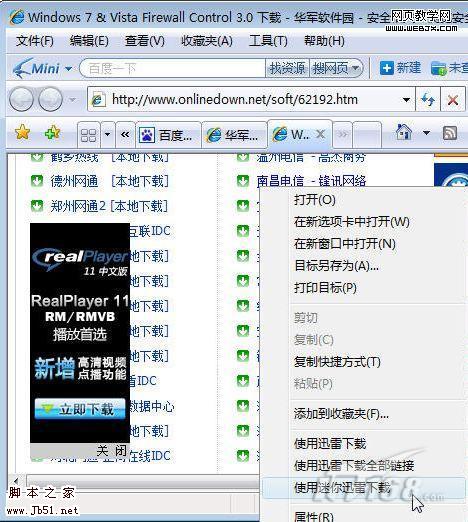
Task: Choose 使用迅雷下载 in context menu
Action: click(330, 443)
